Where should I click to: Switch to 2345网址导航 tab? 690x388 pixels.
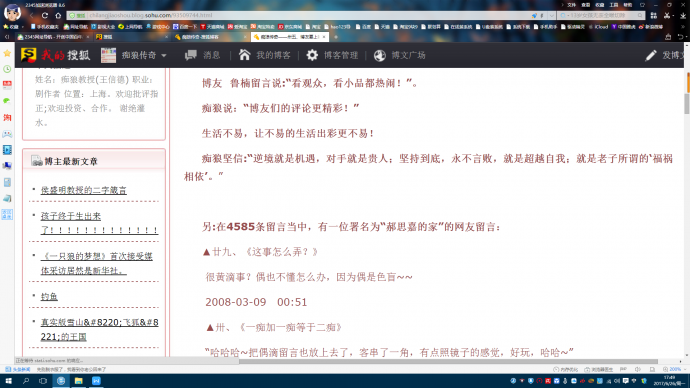click(53, 37)
